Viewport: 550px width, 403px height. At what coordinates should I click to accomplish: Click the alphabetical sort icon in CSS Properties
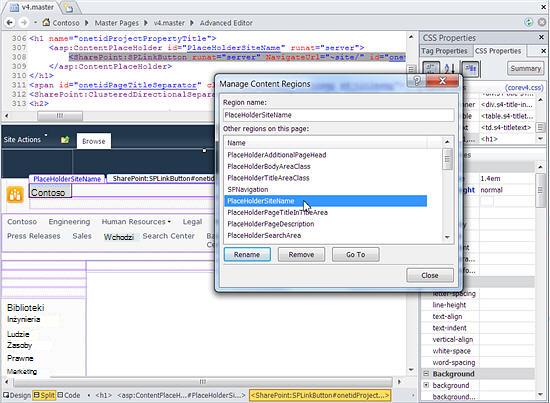coord(450,68)
